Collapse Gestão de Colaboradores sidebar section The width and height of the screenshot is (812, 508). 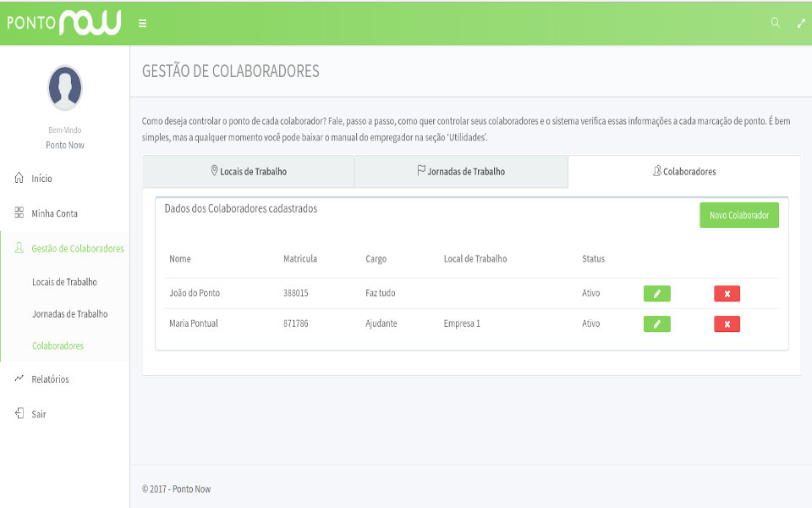click(x=78, y=248)
